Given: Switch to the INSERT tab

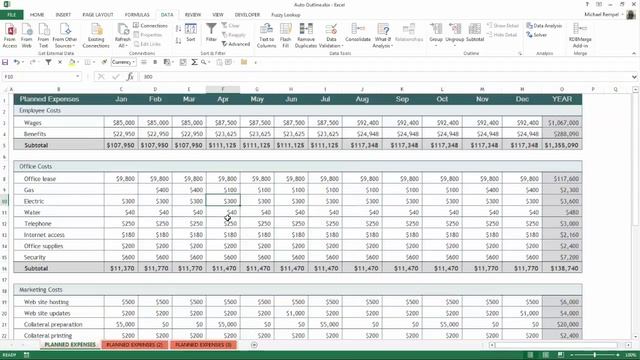Looking at the screenshot, I should (x=63, y=15).
